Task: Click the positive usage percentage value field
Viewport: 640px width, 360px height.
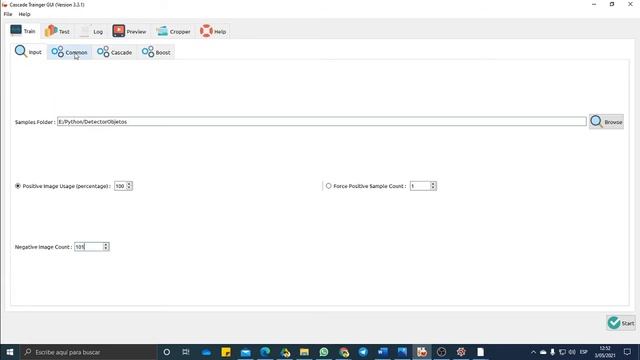Action: pos(120,186)
